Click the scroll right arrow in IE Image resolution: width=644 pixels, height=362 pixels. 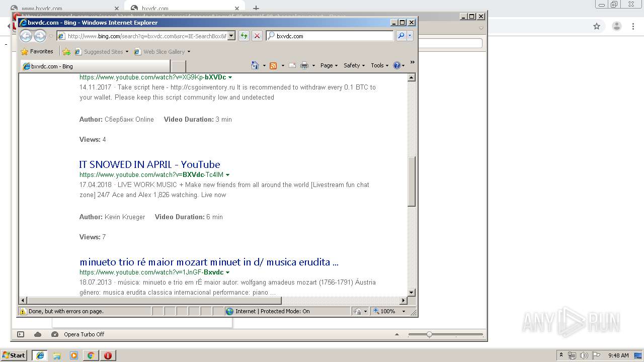tap(403, 301)
